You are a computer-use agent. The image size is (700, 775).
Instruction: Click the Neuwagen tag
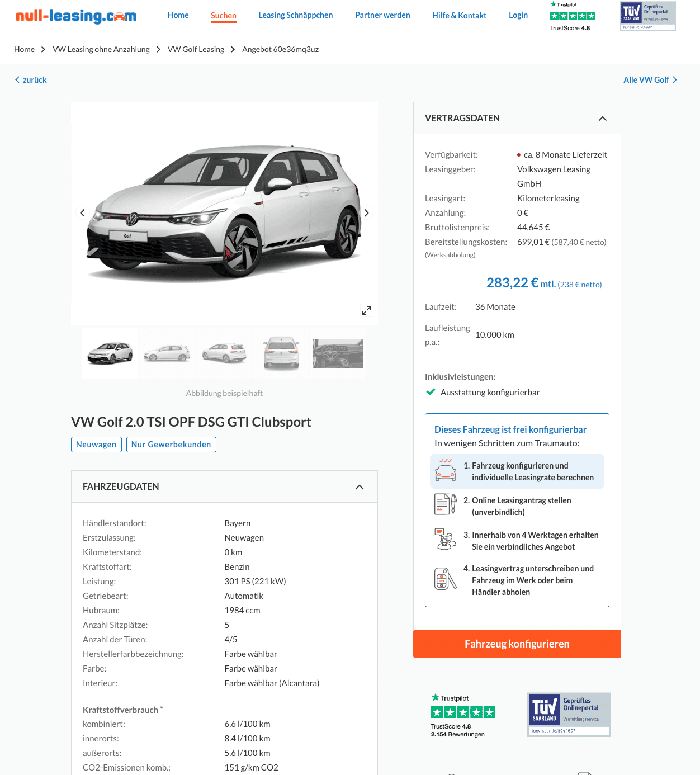tap(96, 445)
